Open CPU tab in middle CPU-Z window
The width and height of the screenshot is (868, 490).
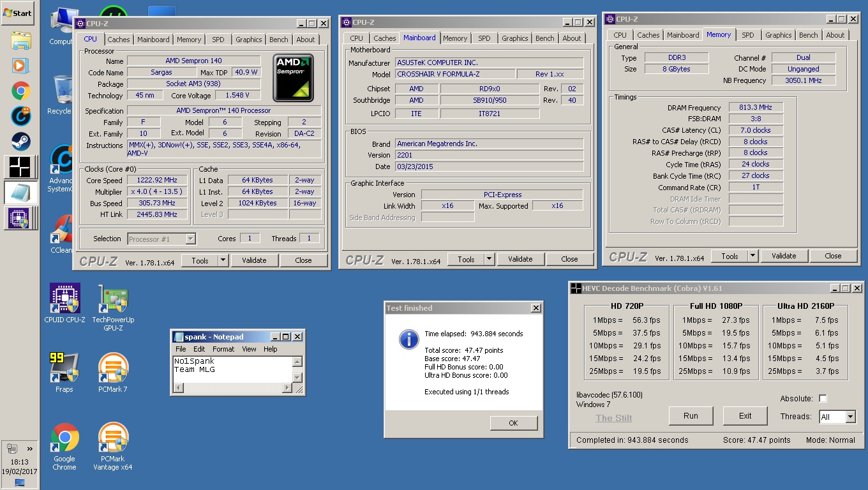tap(356, 38)
